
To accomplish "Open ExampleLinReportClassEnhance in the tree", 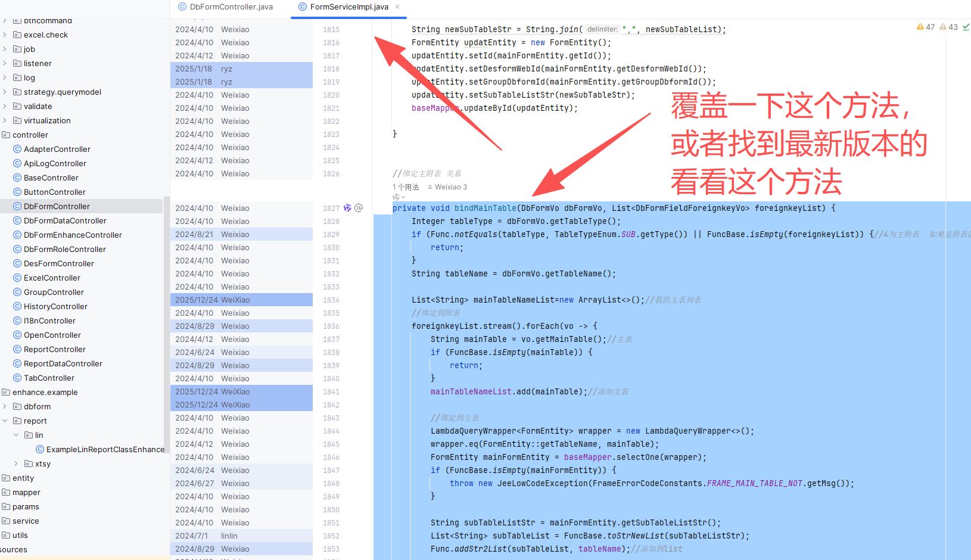I will 105,449.
